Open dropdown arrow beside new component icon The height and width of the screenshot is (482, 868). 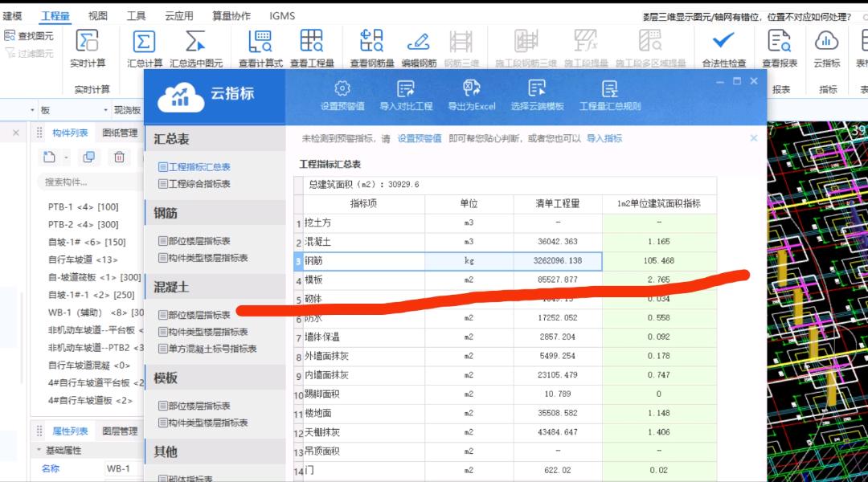(66, 157)
